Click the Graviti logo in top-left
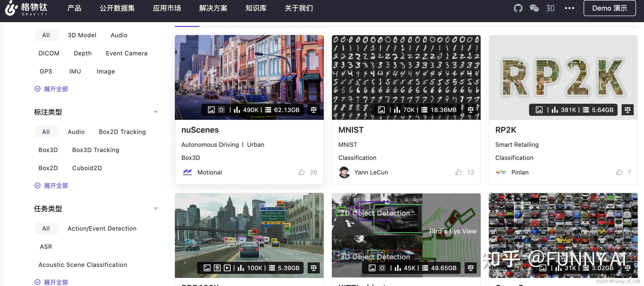 (x=26, y=8)
